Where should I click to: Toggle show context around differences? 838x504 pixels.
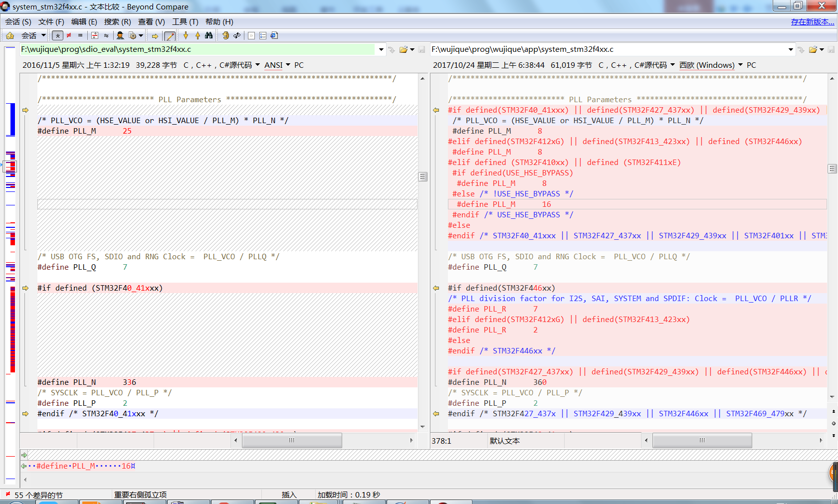(x=94, y=35)
